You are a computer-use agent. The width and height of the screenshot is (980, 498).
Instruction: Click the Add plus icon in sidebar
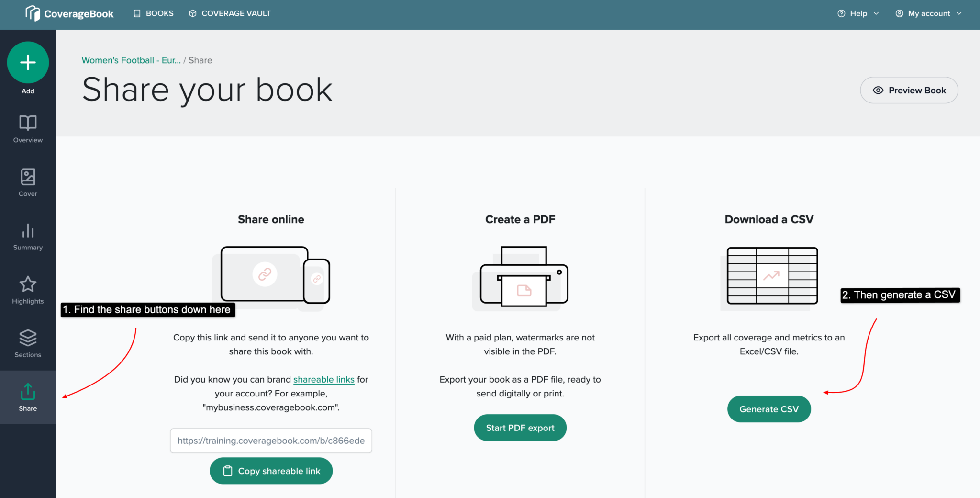point(27,62)
